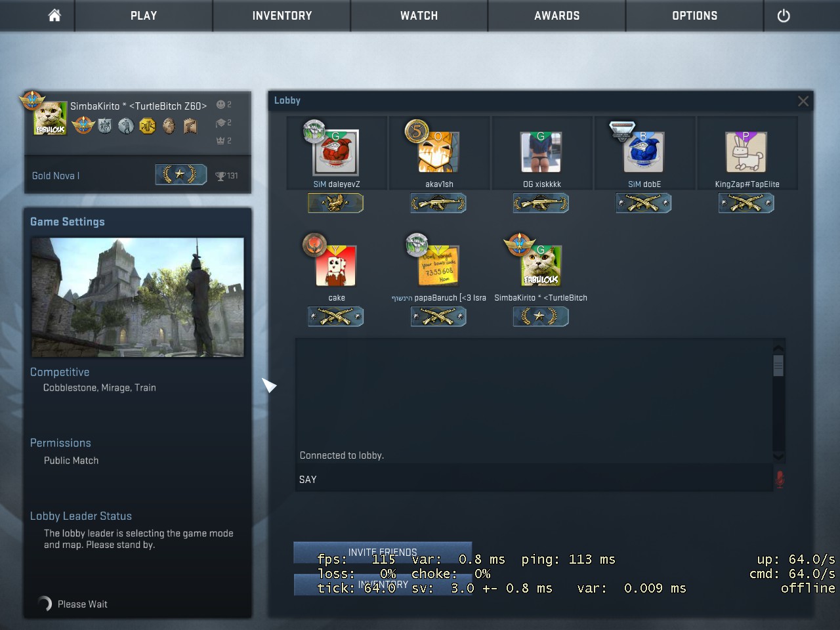Viewport: 840px width, 630px height.
Task: Click the level 5 coin on akav1sh
Action: 417,132
